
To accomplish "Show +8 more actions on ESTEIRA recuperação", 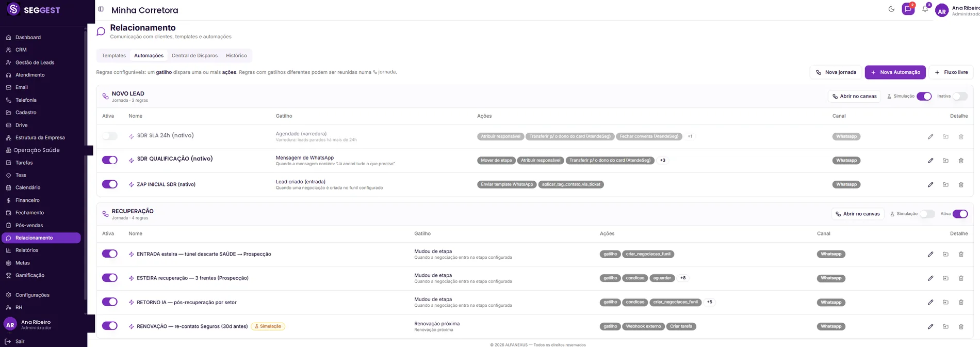I will pyautogui.click(x=683, y=278).
